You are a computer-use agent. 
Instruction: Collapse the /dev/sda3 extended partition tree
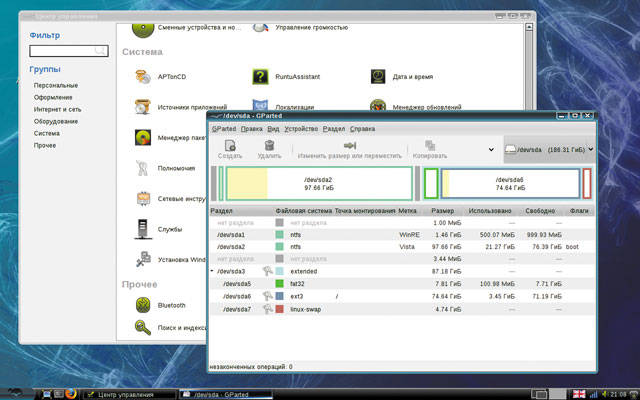212,271
